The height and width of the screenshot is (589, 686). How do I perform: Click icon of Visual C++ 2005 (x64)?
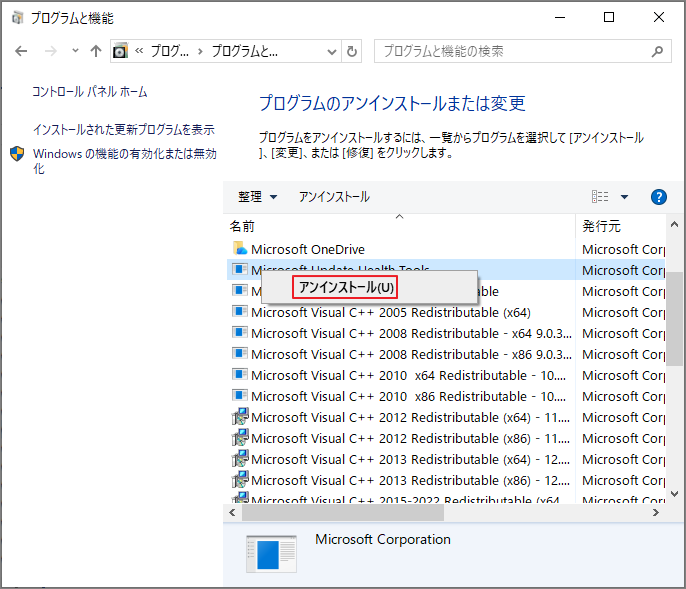click(240, 311)
